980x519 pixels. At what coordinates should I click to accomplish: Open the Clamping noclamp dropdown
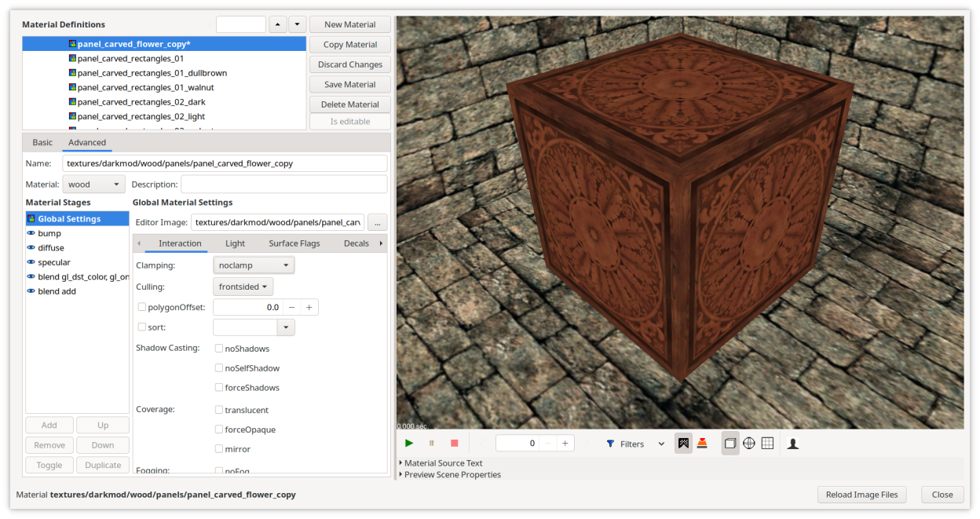point(254,265)
